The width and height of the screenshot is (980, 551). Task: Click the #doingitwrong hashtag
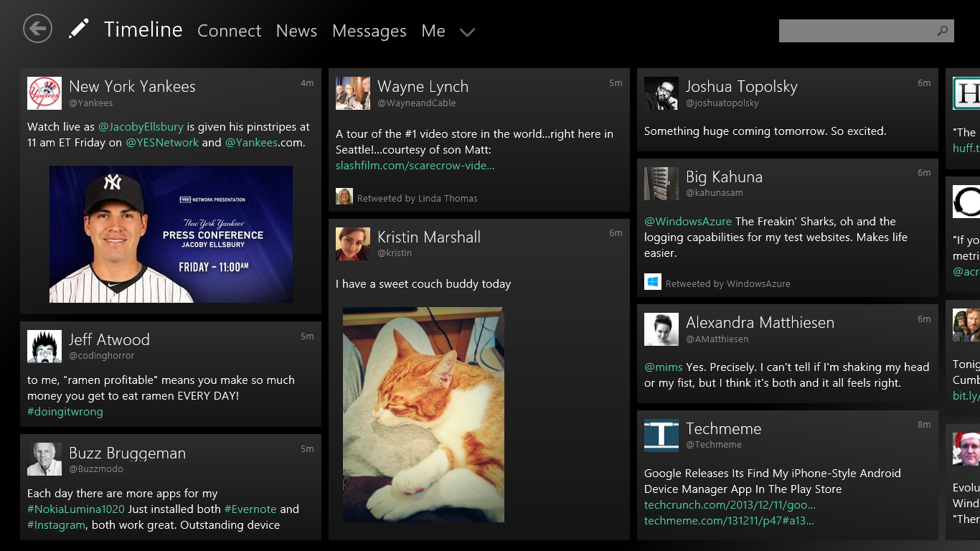(65, 412)
